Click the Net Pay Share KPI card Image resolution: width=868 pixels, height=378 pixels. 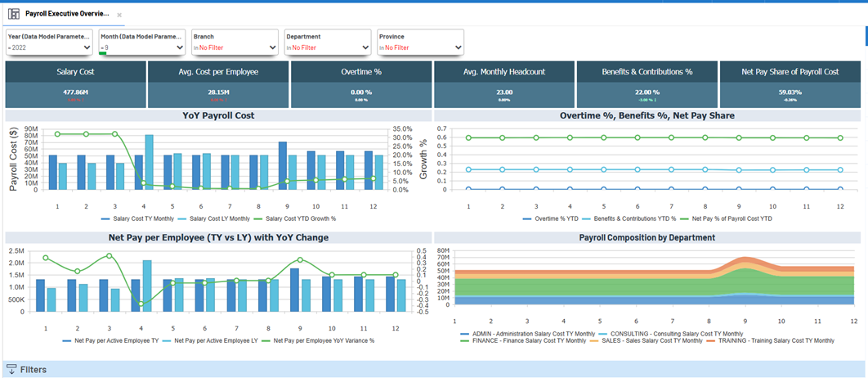pyautogui.click(x=790, y=83)
